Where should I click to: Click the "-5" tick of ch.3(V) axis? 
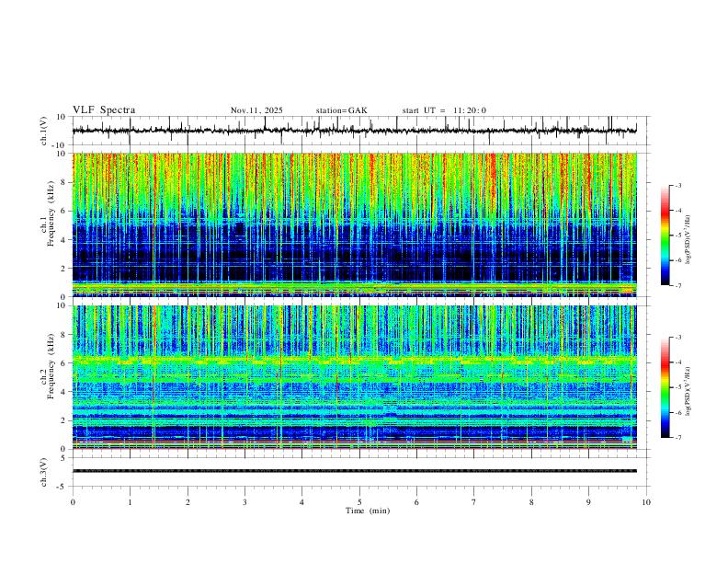coord(63,487)
